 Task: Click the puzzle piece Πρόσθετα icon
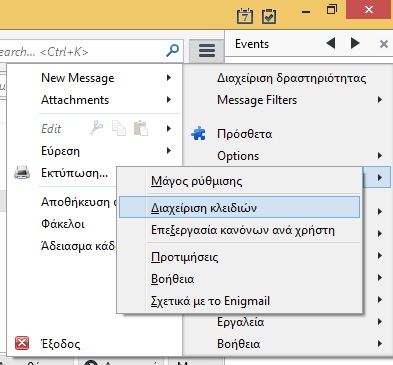(x=199, y=133)
